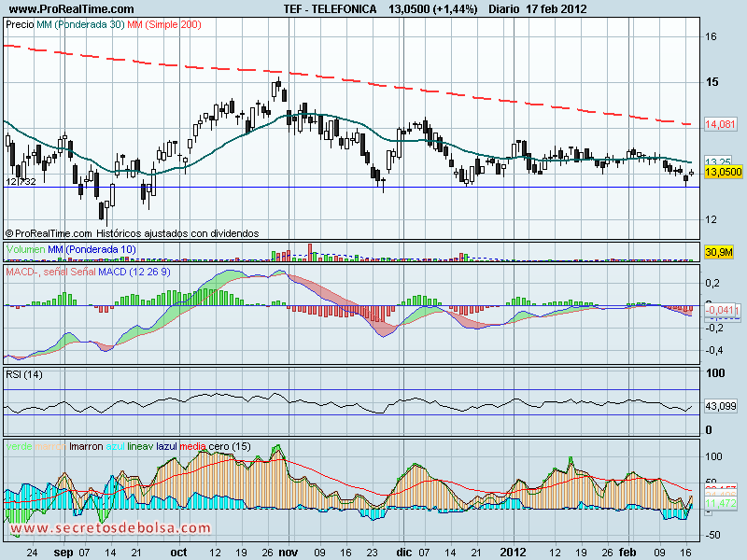Select the price value 13,0500 (+1,44%)

[x=432, y=8]
